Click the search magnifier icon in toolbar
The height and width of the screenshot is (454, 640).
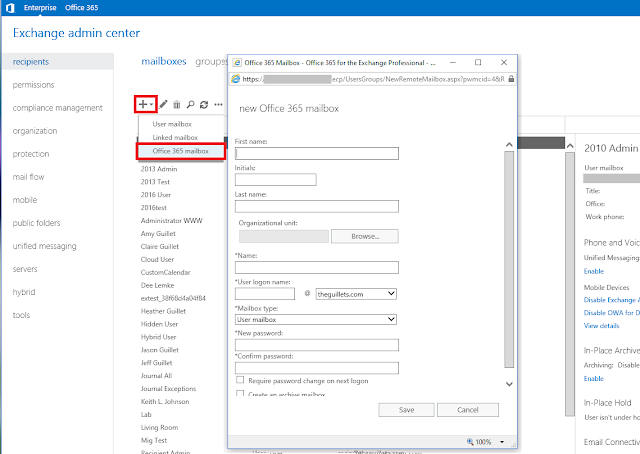[x=190, y=105]
